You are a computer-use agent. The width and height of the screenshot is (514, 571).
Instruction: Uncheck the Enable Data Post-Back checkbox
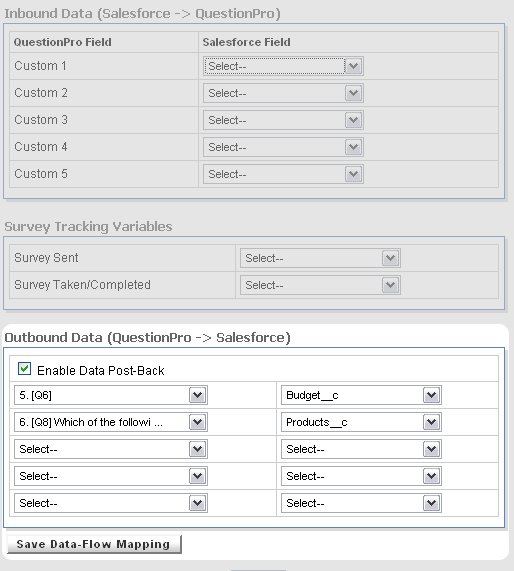coord(24,369)
